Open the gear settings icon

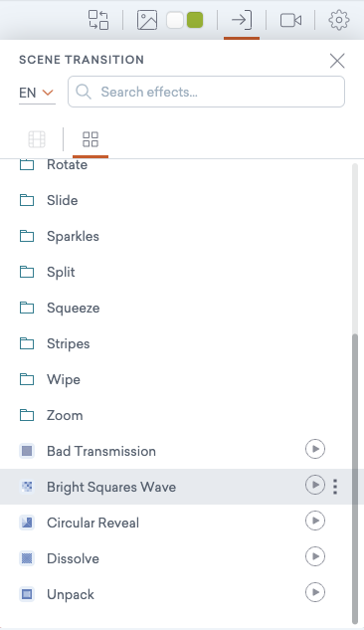coord(339,20)
